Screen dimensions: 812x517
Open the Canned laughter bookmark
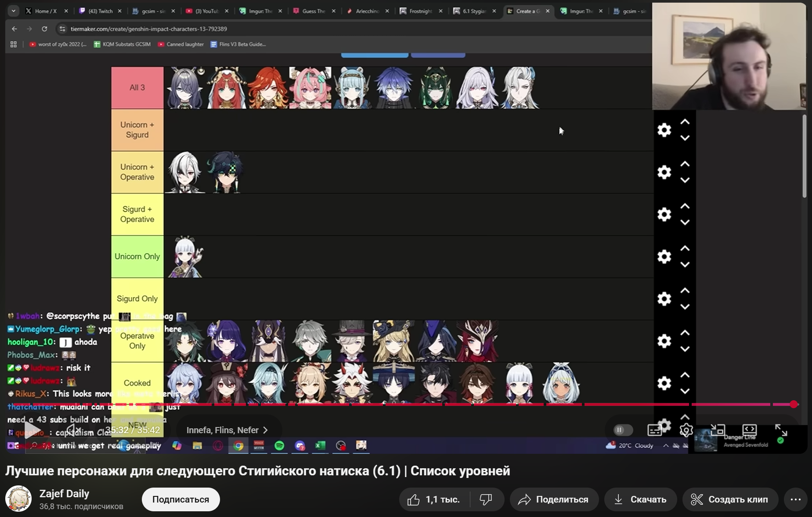point(180,44)
